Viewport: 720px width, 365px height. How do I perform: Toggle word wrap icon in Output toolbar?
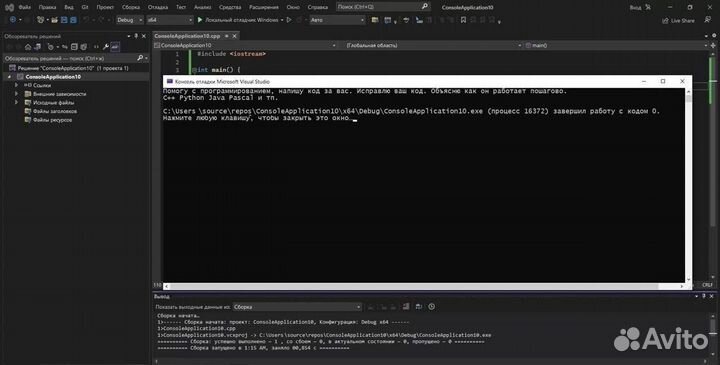click(419, 307)
